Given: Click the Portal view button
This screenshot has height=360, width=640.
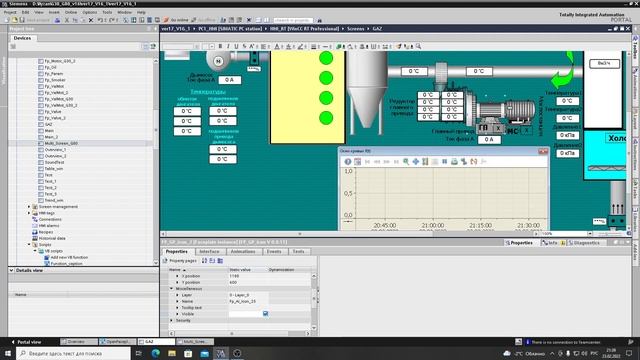Looking at the screenshot, I should pyautogui.click(x=26, y=342).
